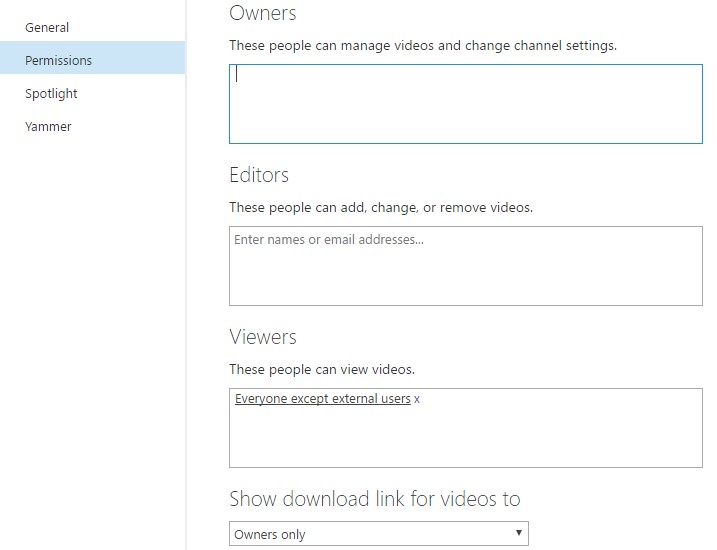
Task: Click 'These people can manage videos' description
Action: (423, 46)
